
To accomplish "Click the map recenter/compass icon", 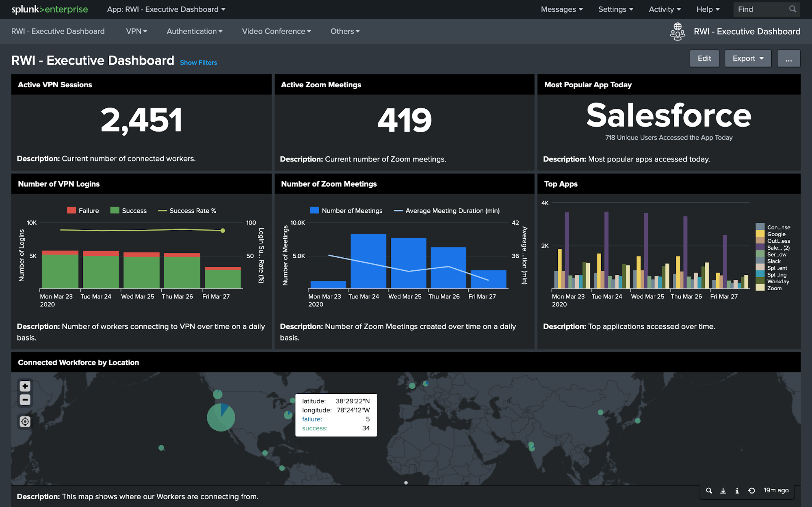I will point(24,421).
